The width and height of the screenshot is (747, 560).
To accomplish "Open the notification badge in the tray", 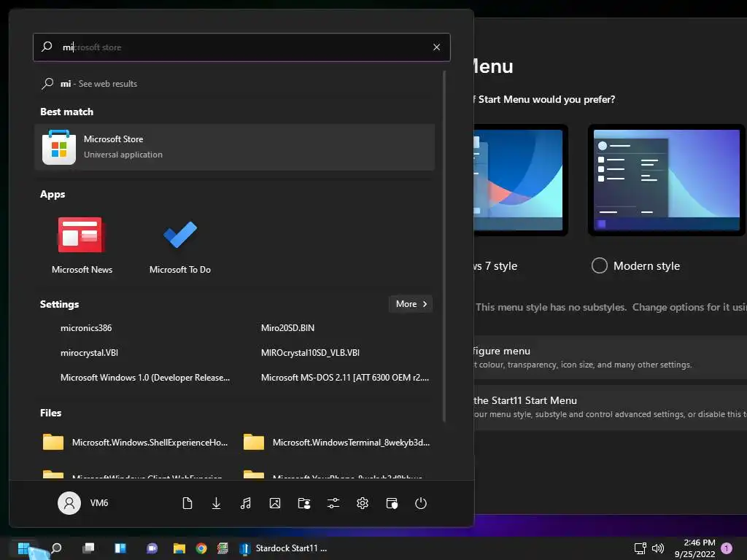I will click(727, 548).
